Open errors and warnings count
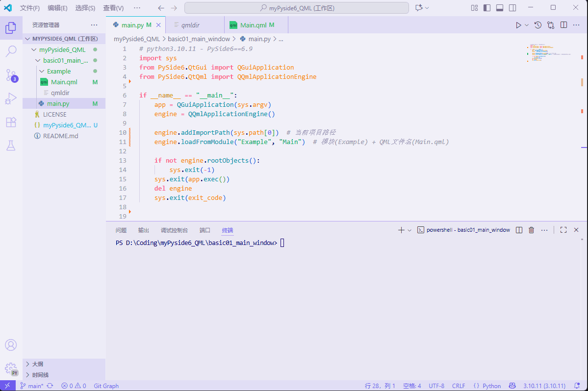 coord(74,386)
